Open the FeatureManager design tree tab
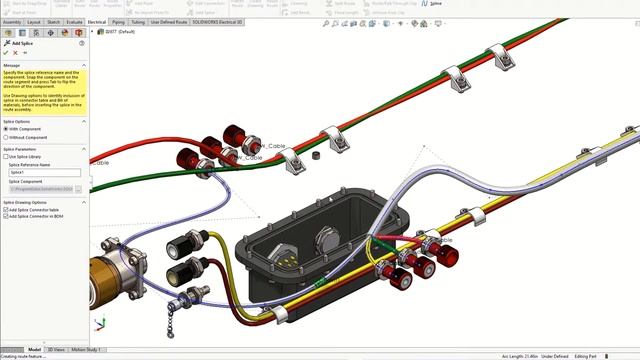 [x=8, y=33]
